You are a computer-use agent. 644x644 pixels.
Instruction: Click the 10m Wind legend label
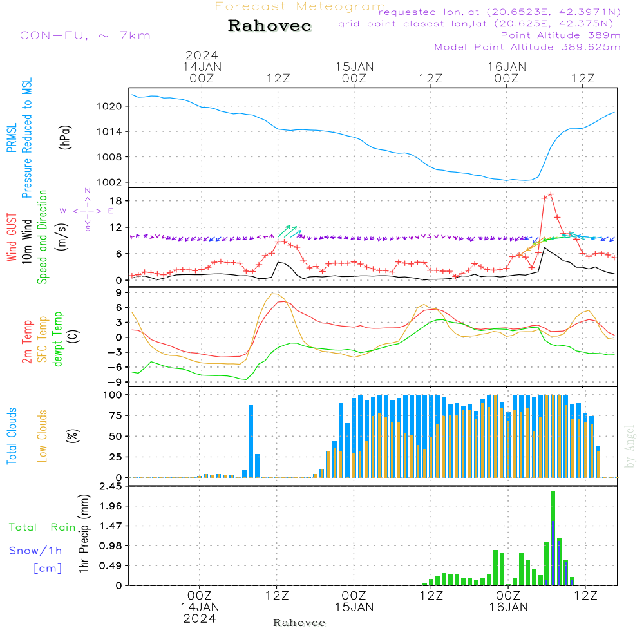click(x=26, y=241)
